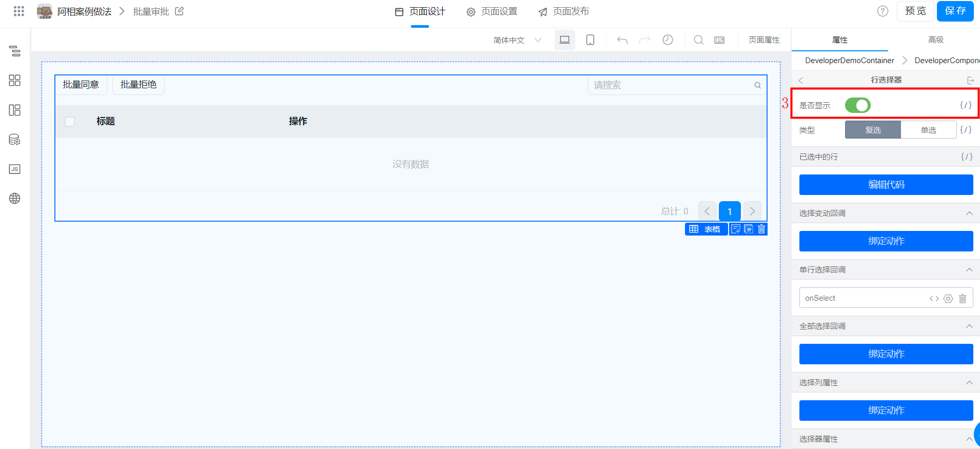Image resolution: width=980 pixels, height=449 pixels.
Task: Click the undo arrow in toolbar
Action: coord(622,40)
